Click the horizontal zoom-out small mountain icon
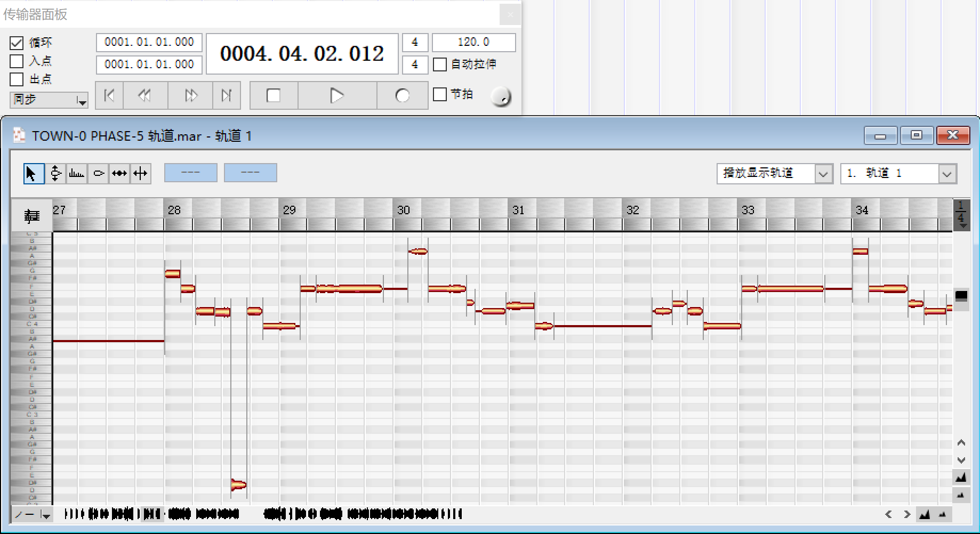Viewport: 980px width, 534px height. [943, 514]
